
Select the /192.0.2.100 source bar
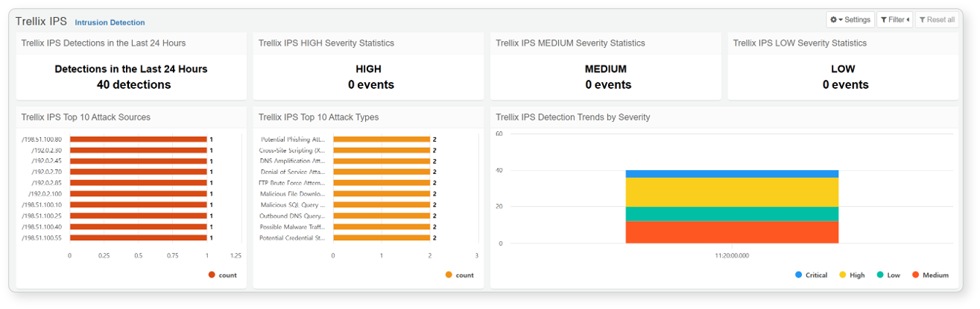tap(138, 194)
